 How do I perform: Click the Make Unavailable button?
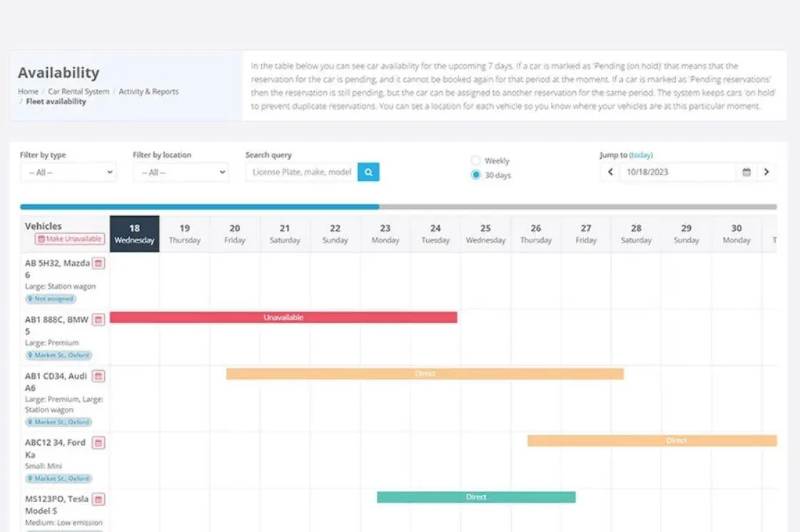[70, 239]
